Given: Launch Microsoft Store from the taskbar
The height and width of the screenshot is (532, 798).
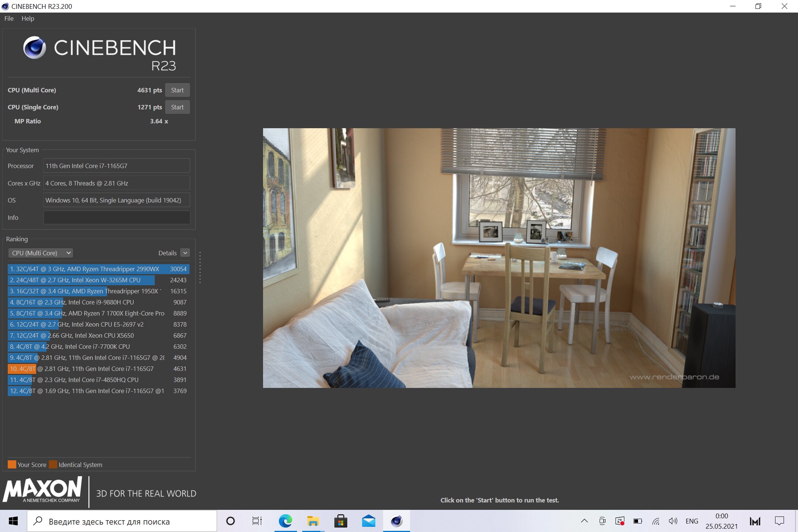Looking at the screenshot, I should click(341, 521).
